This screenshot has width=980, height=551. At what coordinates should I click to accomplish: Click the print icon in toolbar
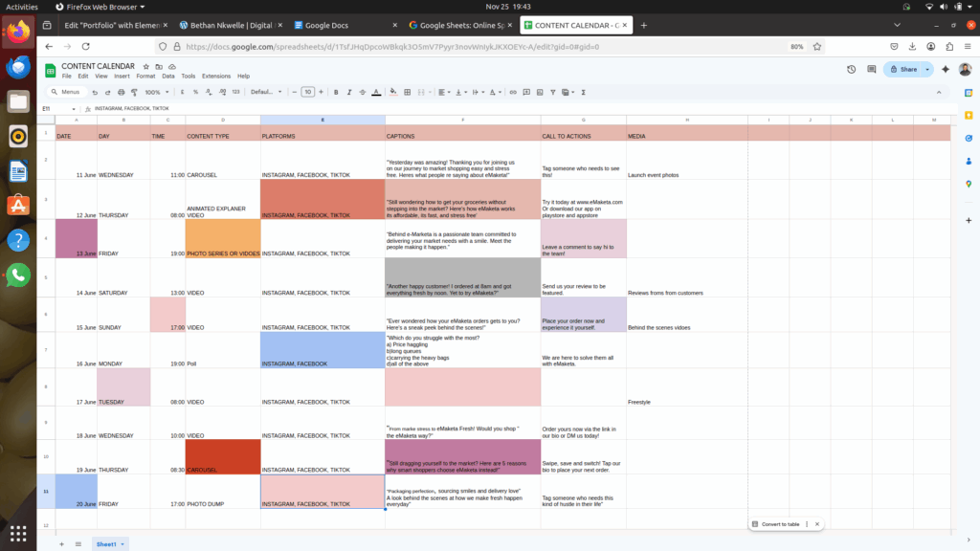coord(121,92)
